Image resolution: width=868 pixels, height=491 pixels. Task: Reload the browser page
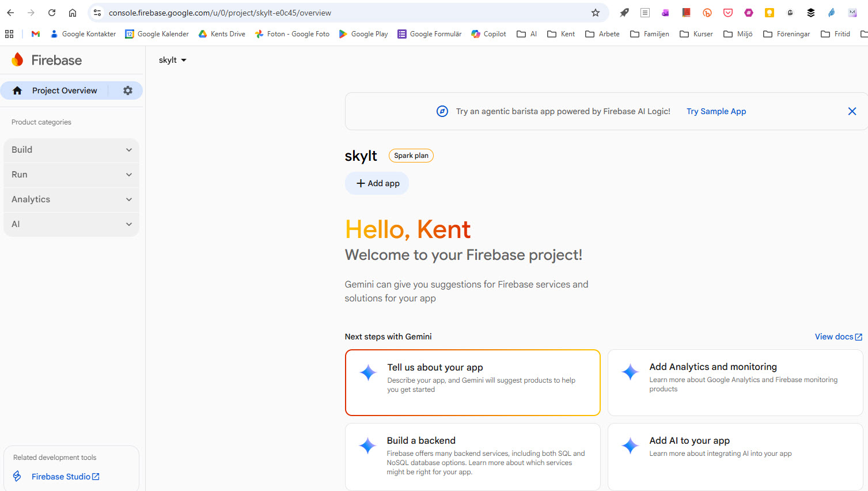point(52,13)
